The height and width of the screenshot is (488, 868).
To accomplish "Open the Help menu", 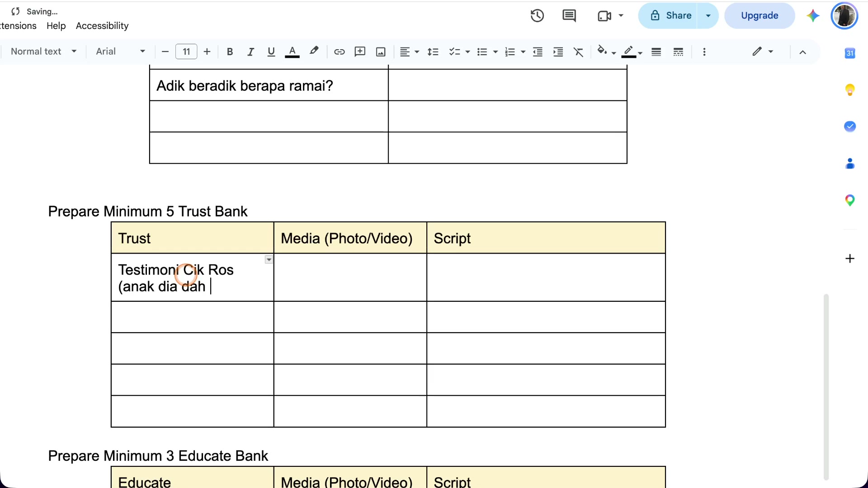I will tap(56, 26).
